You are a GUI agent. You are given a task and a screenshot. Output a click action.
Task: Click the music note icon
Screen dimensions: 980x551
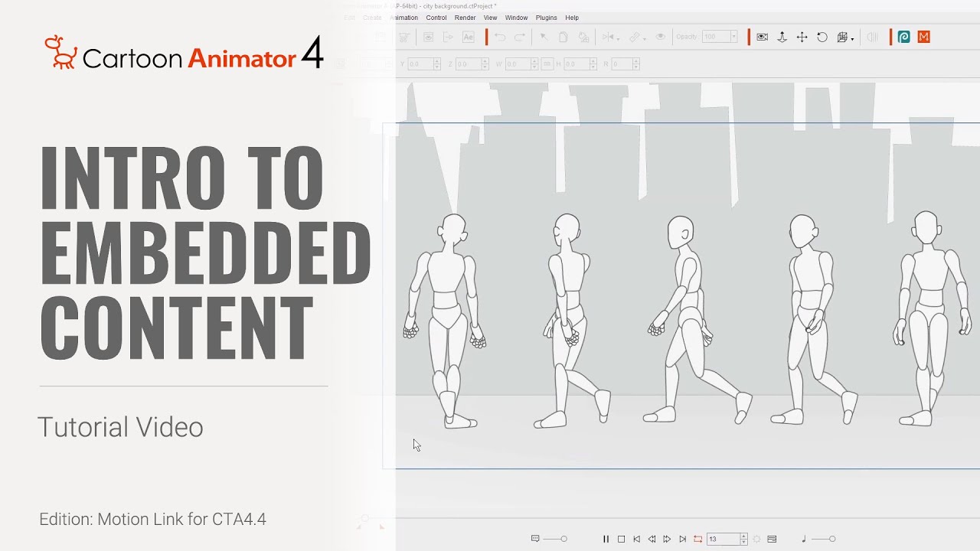pyautogui.click(x=804, y=539)
